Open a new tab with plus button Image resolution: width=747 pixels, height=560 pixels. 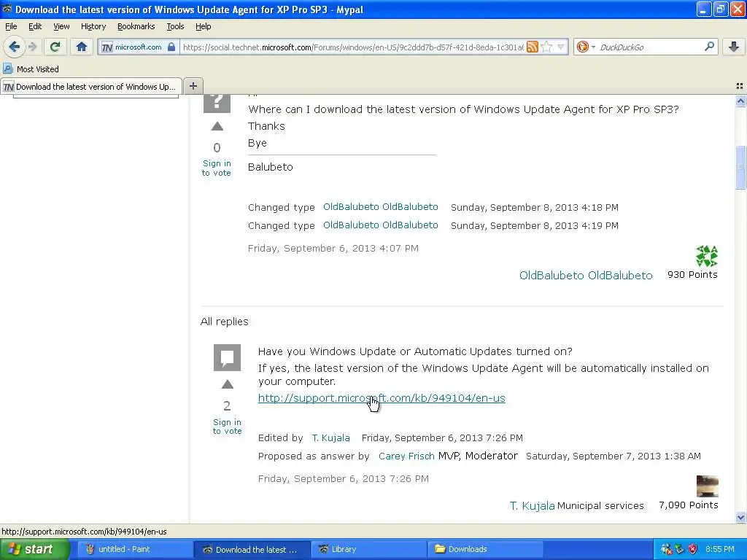click(193, 86)
